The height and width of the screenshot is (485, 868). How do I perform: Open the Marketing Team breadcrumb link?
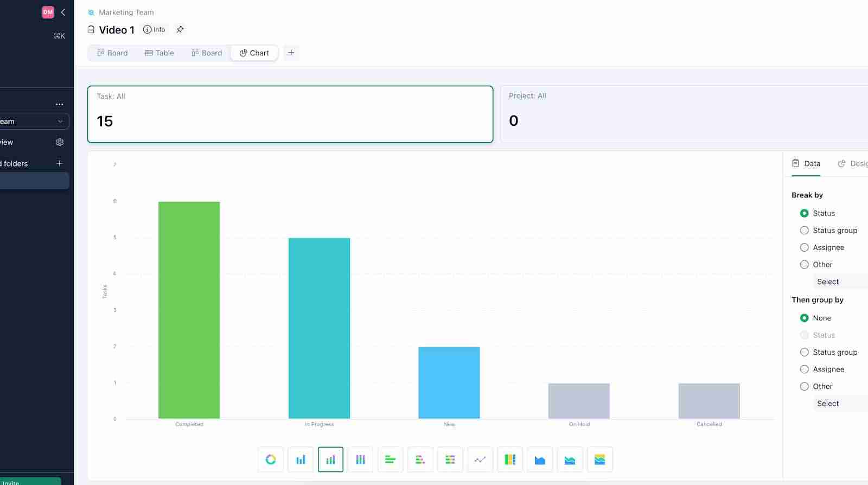[126, 12]
